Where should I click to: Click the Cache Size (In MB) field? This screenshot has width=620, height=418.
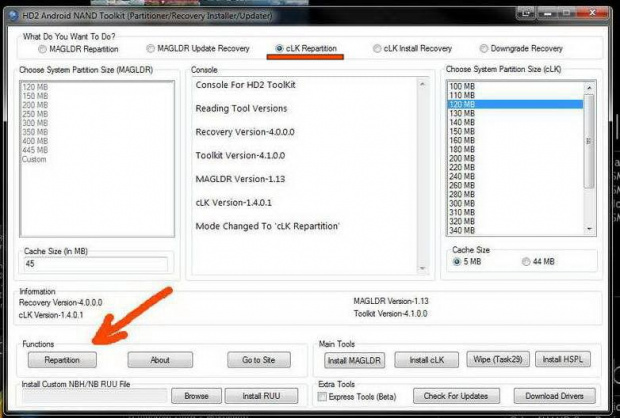tap(95, 264)
